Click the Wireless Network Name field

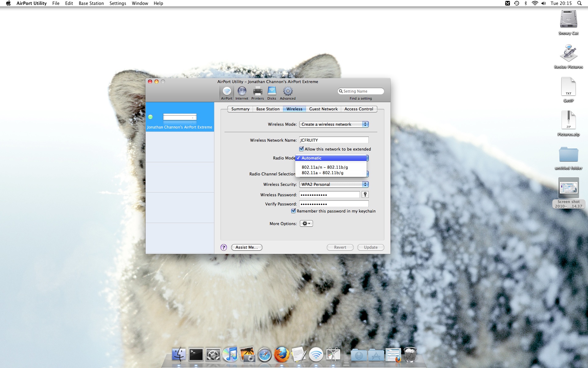coord(334,140)
